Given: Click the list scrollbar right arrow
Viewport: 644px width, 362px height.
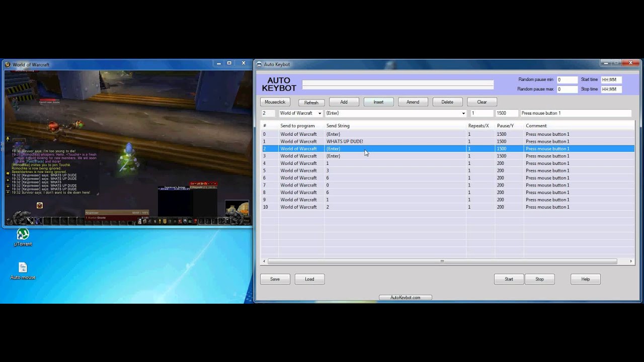Looking at the screenshot, I should coord(631,261).
